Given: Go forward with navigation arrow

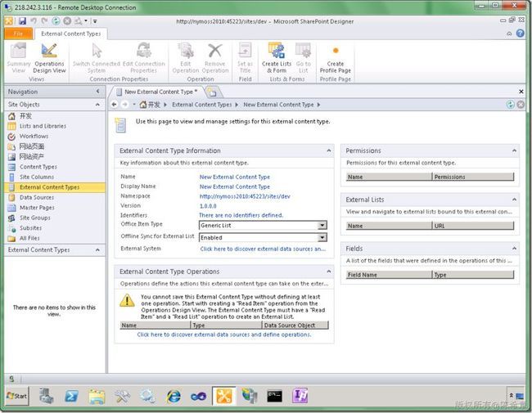Looking at the screenshot, I should [x=125, y=105].
